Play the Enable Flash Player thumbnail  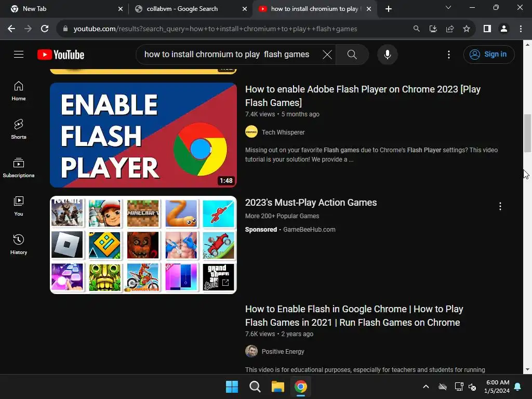(143, 135)
